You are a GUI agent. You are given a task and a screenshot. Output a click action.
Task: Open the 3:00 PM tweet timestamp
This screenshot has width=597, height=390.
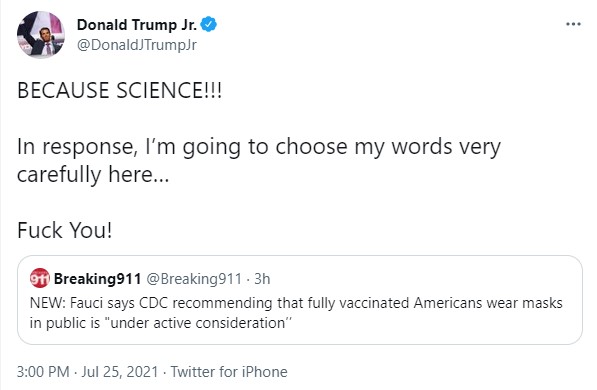43,372
